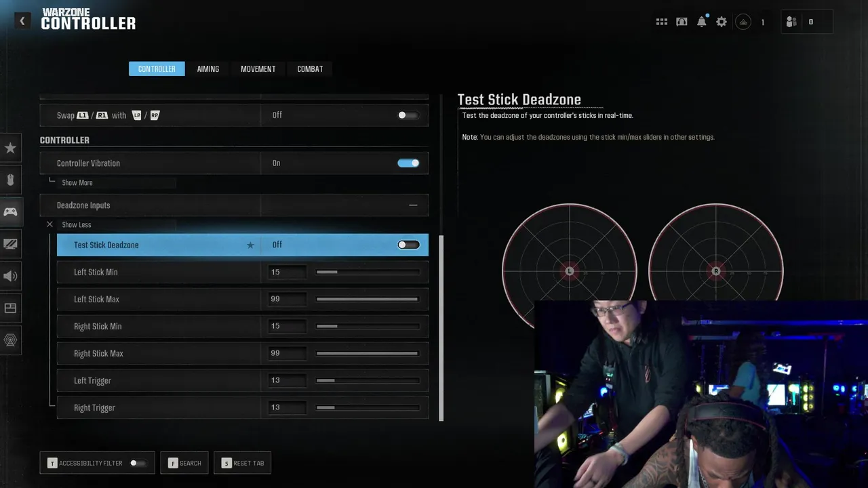Open the social friends icon
Image resolution: width=868 pixels, height=488 pixels.
pos(791,22)
